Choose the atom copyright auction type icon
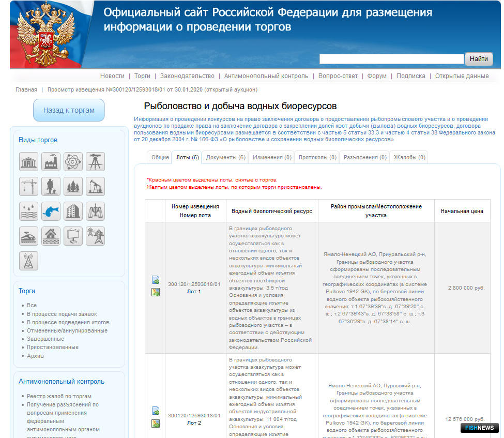504x438 pixels. point(73,161)
